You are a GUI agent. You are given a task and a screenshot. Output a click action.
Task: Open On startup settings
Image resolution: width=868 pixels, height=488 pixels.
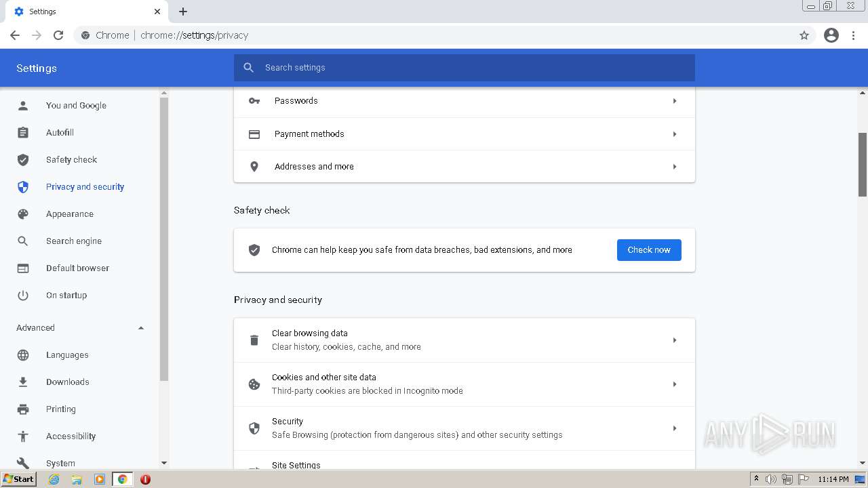coord(66,296)
